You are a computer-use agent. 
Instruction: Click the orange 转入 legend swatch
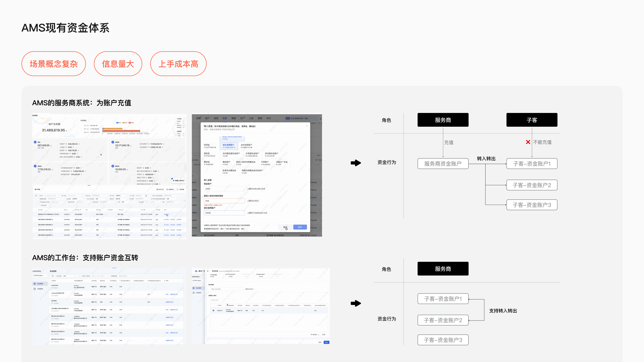[x=124, y=123]
